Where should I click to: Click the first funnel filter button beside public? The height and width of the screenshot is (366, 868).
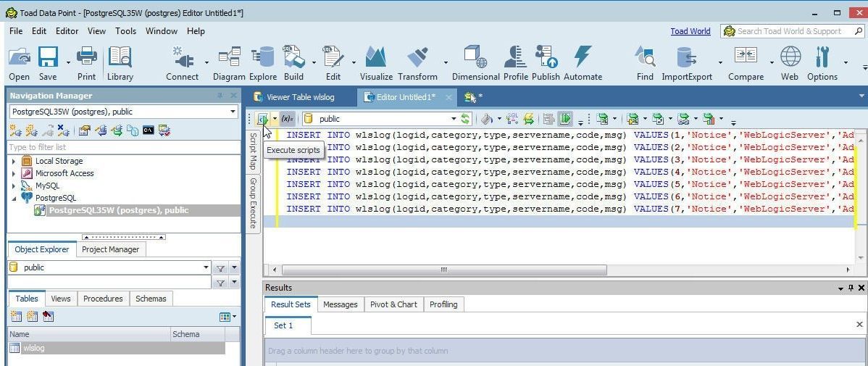point(220,268)
